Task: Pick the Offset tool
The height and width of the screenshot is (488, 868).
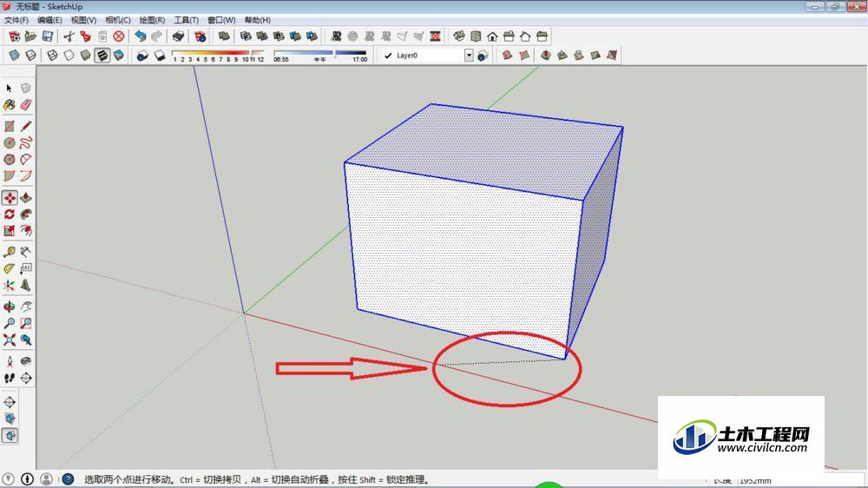Action: [x=25, y=230]
